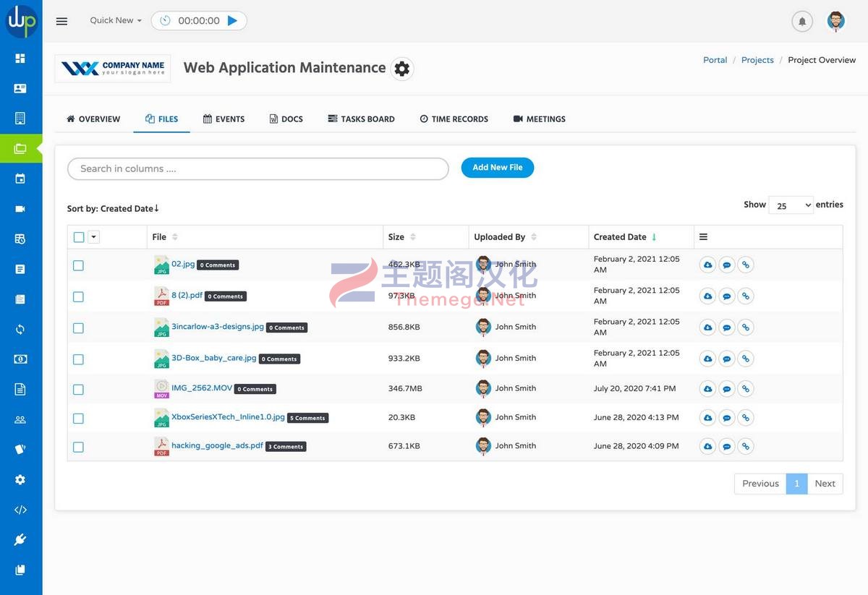Screen dimensions: 868x595
Task: Switch to the Time Records tab
Action: [454, 119]
